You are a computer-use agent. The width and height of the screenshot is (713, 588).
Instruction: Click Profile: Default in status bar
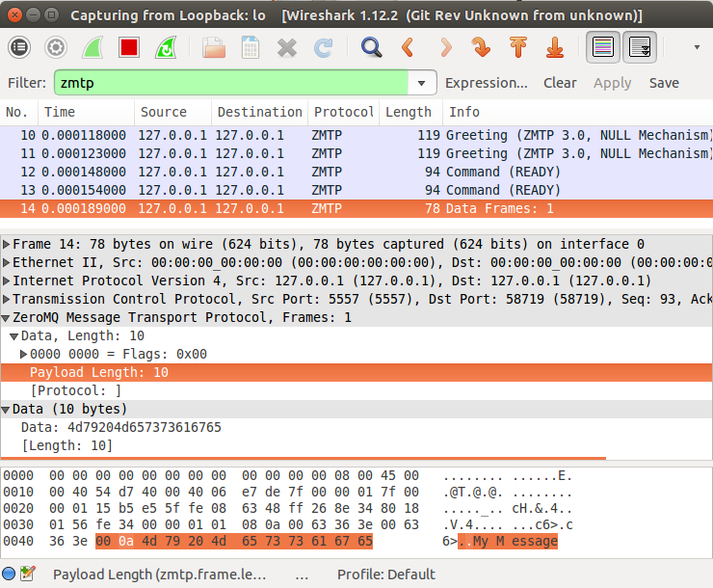tap(386, 575)
